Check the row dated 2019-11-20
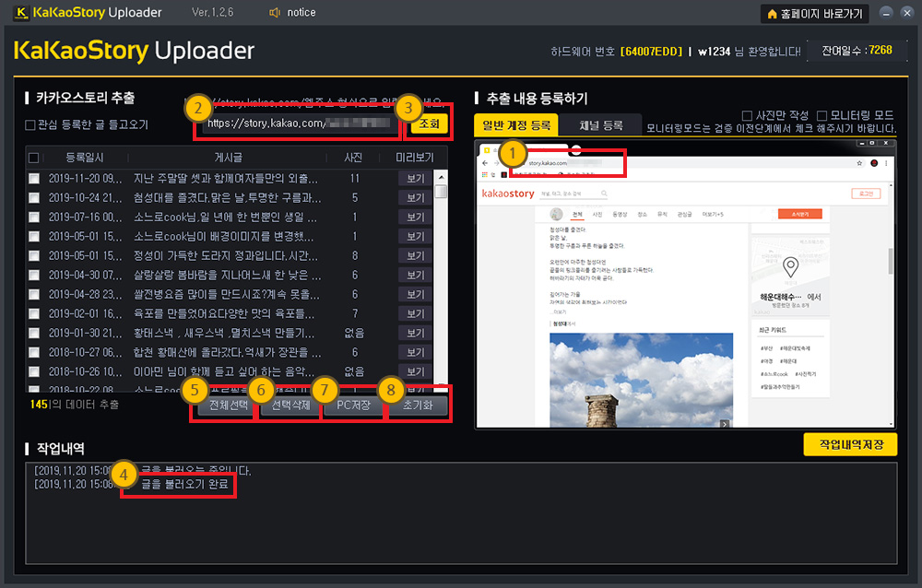922x588 pixels. 34,178
